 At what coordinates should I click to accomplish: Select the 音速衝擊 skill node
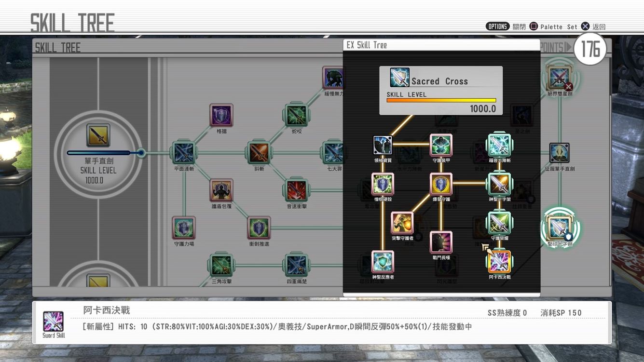click(296, 190)
